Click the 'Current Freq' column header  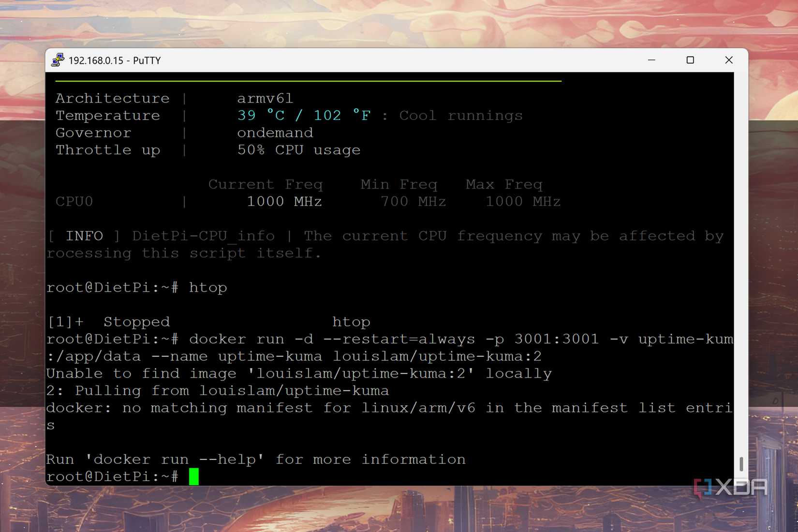click(x=265, y=184)
